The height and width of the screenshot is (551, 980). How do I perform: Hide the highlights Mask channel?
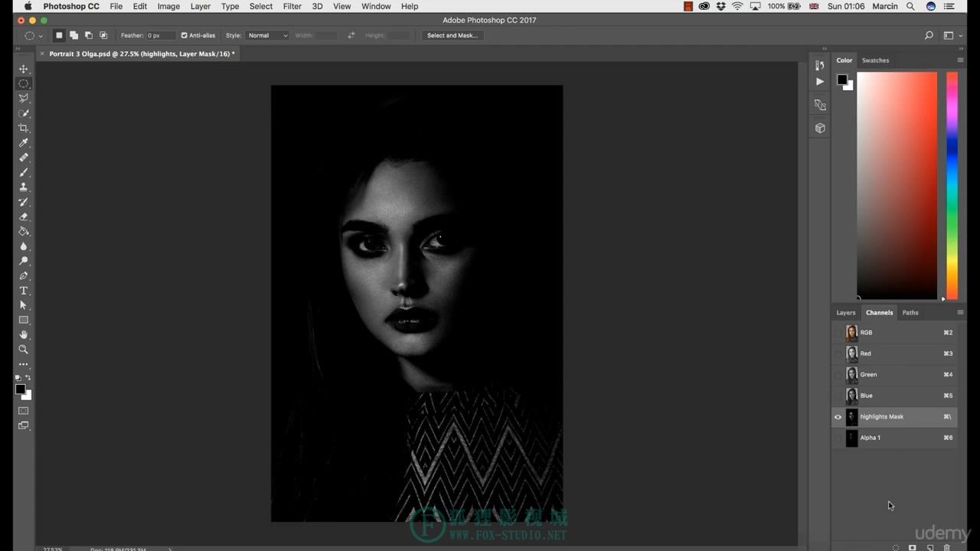coord(838,417)
